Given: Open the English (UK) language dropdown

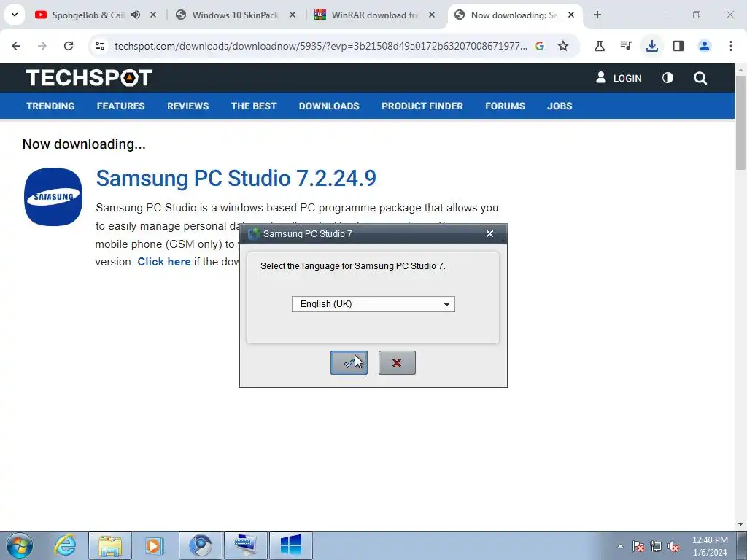Looking at the screenshot, I should click(373, 304).
